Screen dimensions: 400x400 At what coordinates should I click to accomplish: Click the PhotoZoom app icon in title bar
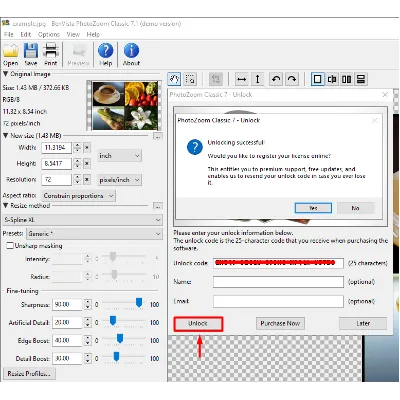point(6,23)
